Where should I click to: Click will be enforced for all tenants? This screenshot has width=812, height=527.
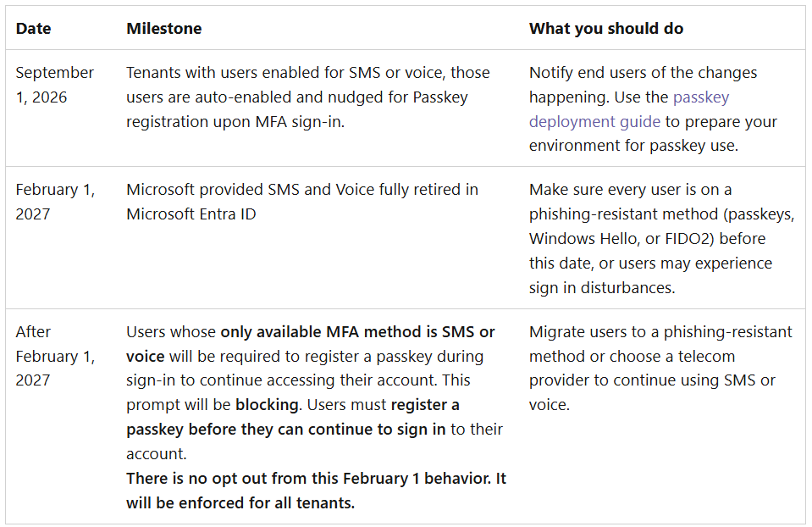coord(240,503)
